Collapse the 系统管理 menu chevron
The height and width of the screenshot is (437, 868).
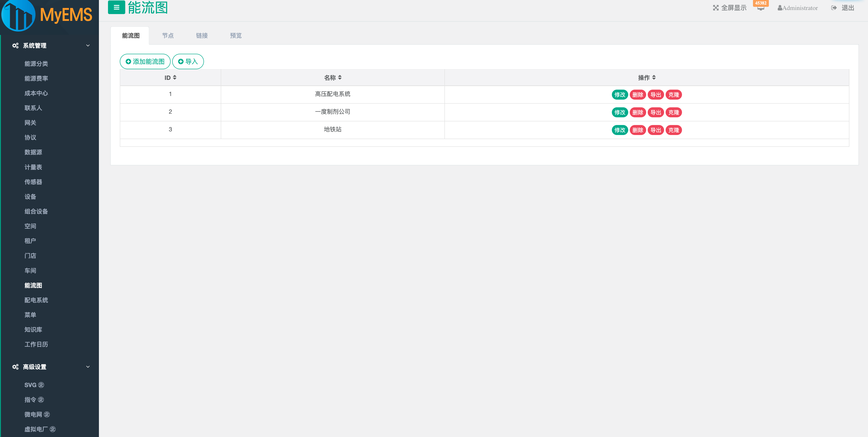pos(88,45)
